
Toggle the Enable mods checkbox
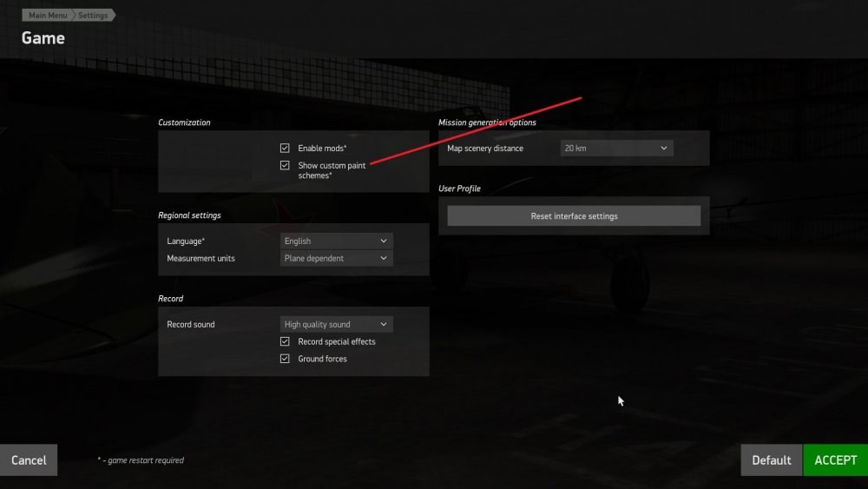[x=285, y=148]
